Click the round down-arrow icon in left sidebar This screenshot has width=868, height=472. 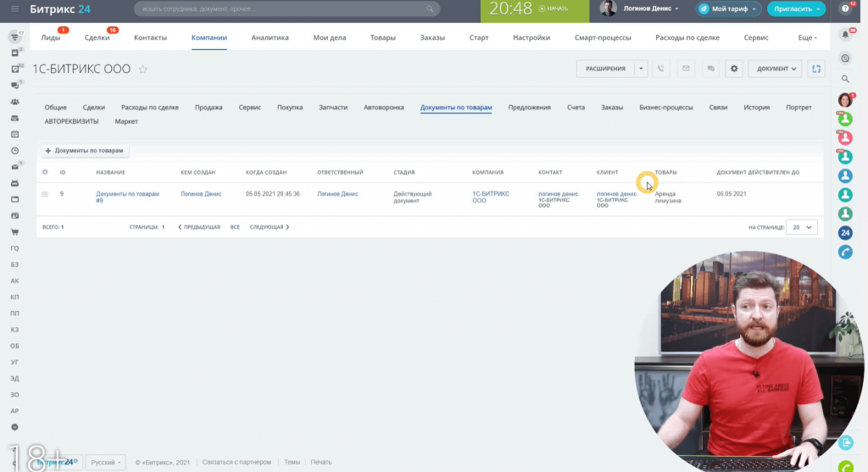click(x=15, y=427)
